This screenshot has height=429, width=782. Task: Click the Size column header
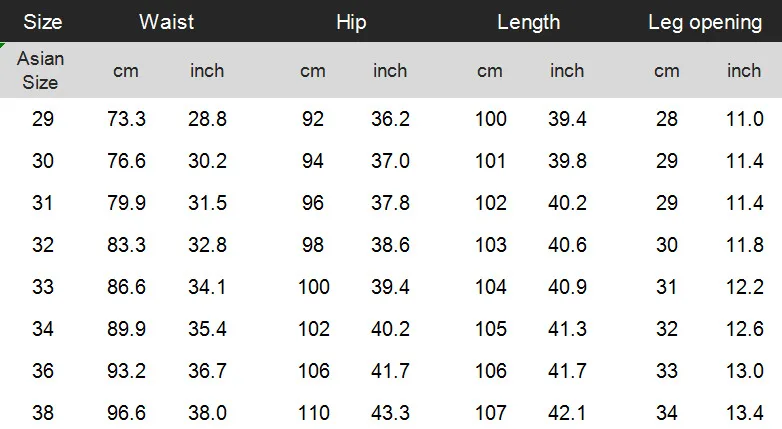click(x=43, y=22)
